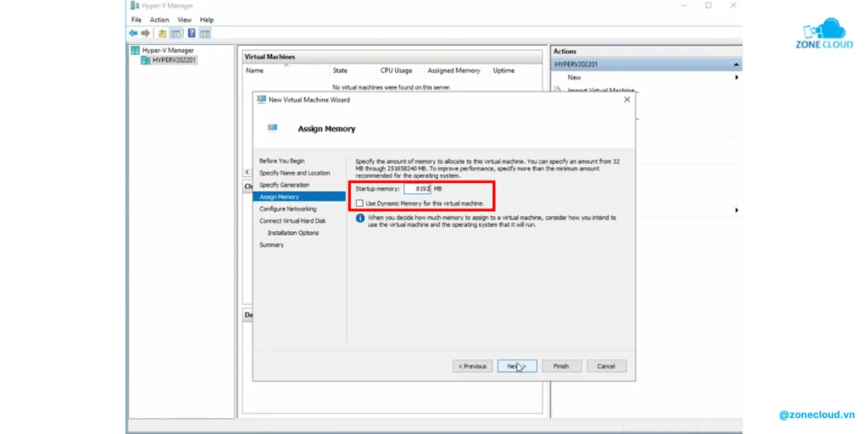This screenshot has width=868, height=434.
Task: Go to Specify Generation step
Action: 285,185
